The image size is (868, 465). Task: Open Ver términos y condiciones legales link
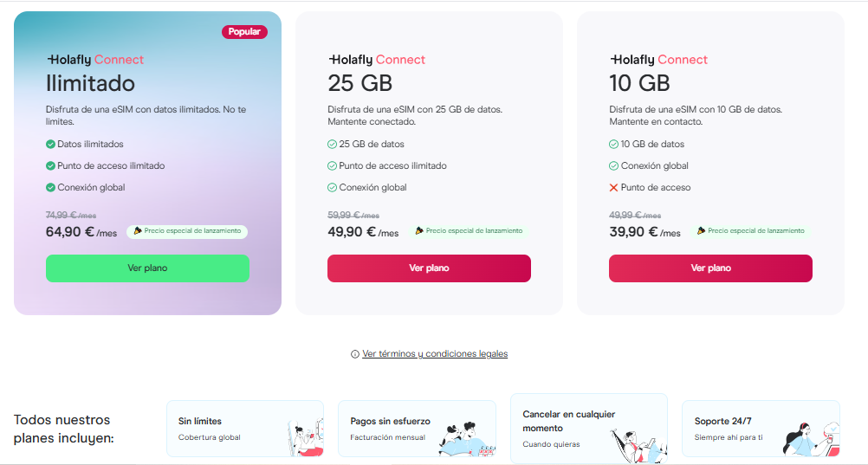[x=435, y=354]
